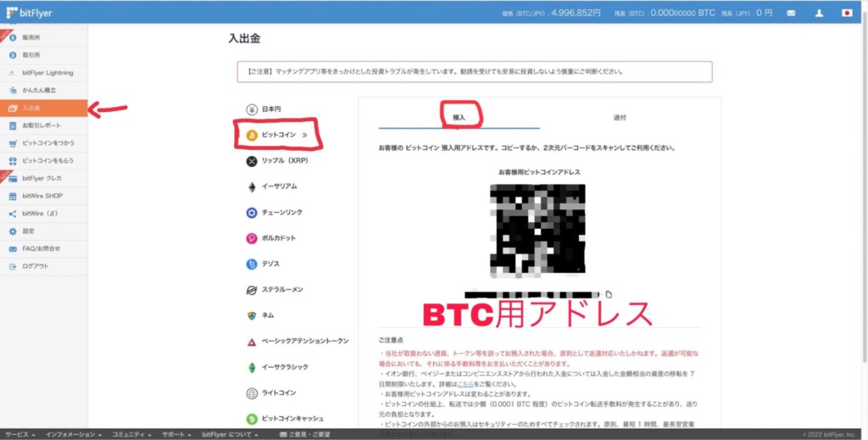The image size is (868, 440).
Task: Expand the インフォメーション footer menu
Action: pyautogui.click(x=73, y=434)
